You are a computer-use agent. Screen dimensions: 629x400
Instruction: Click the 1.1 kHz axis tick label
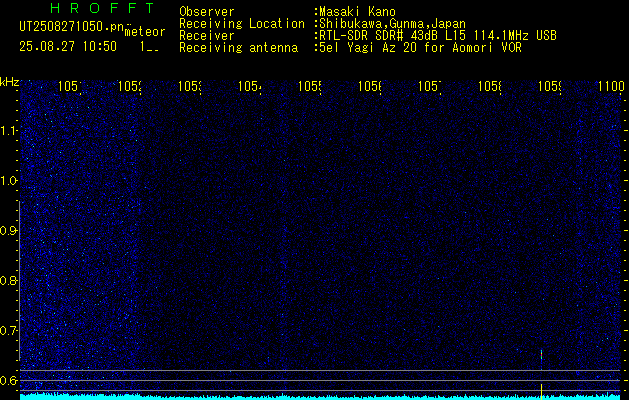click(x=9, y=130)
